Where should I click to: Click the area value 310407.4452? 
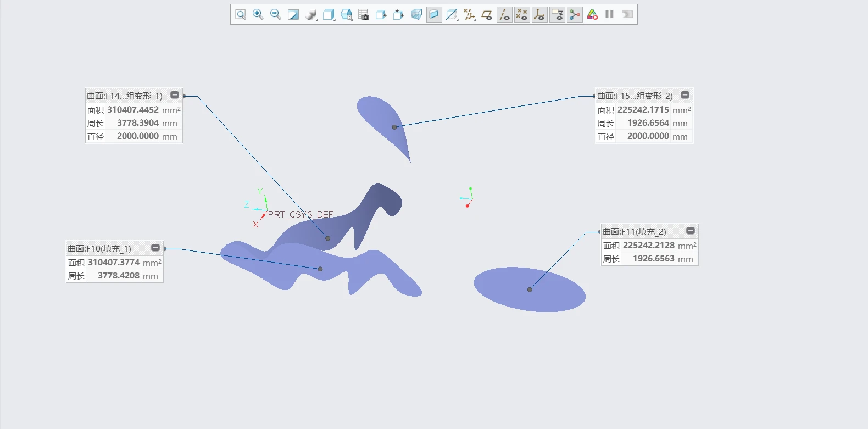pos(133,109)
